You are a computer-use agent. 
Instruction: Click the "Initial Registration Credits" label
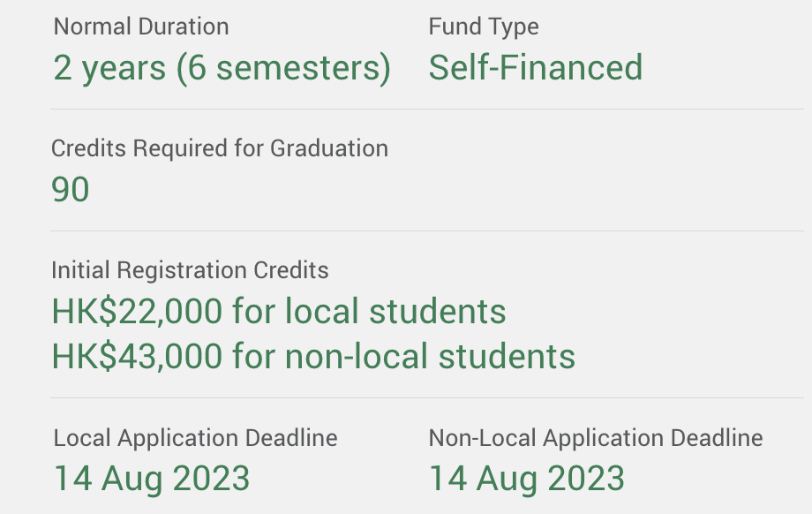pyautogui.click(x=190, y=270)
